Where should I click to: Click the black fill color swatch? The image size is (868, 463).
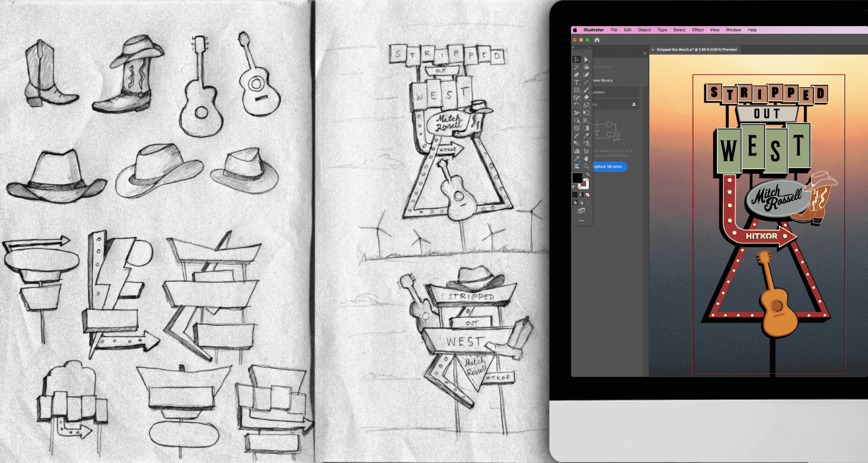[577, 179]
